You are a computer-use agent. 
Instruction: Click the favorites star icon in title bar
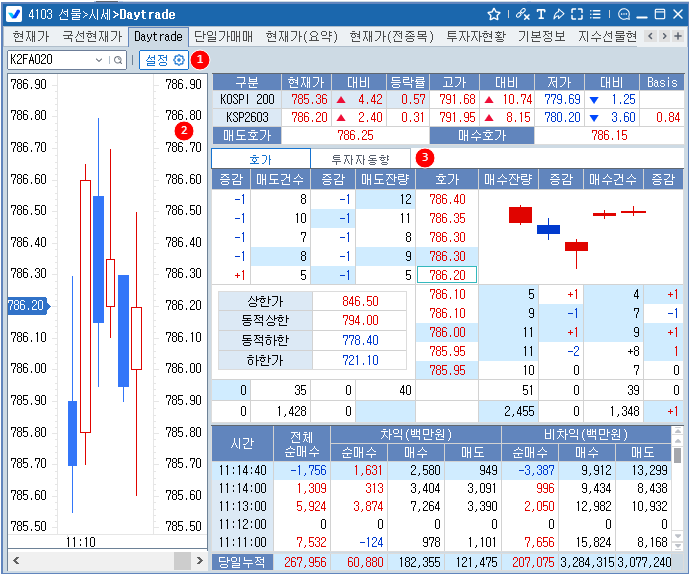click(x=494, y=14)
